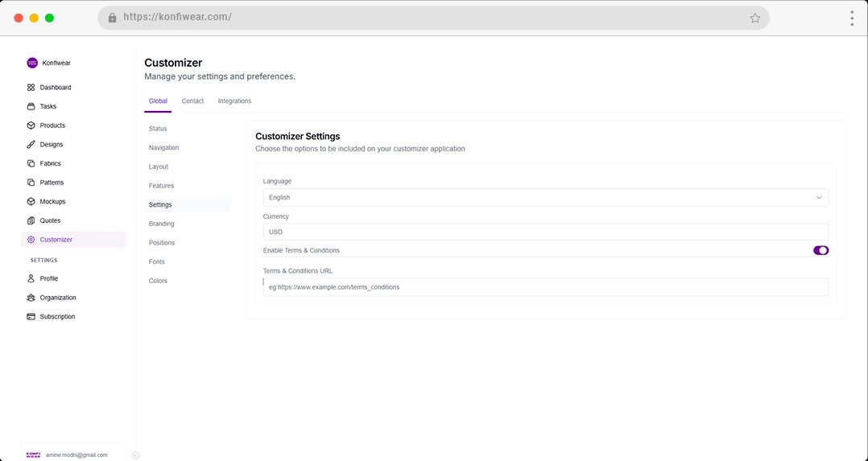Click the Organization people icon
Image resolution: width=868 pixels, height=461 pixels.
coord(31,298)
